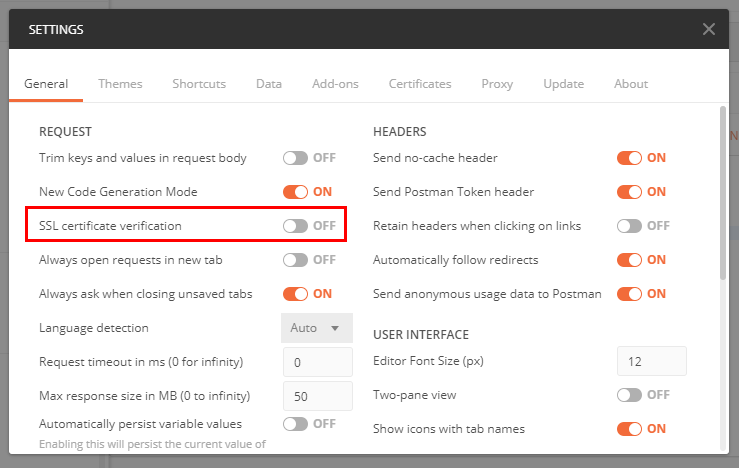Screen dimensions: 739x468
Task: Toggle SSL certificate verification switch
Action: [x=296, y=226]
